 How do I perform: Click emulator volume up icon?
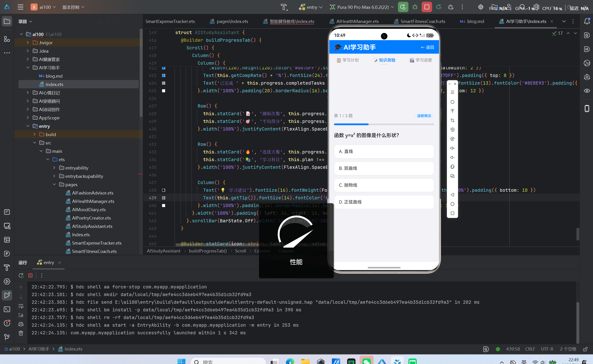pyautogui.click(x=452, y=148)
